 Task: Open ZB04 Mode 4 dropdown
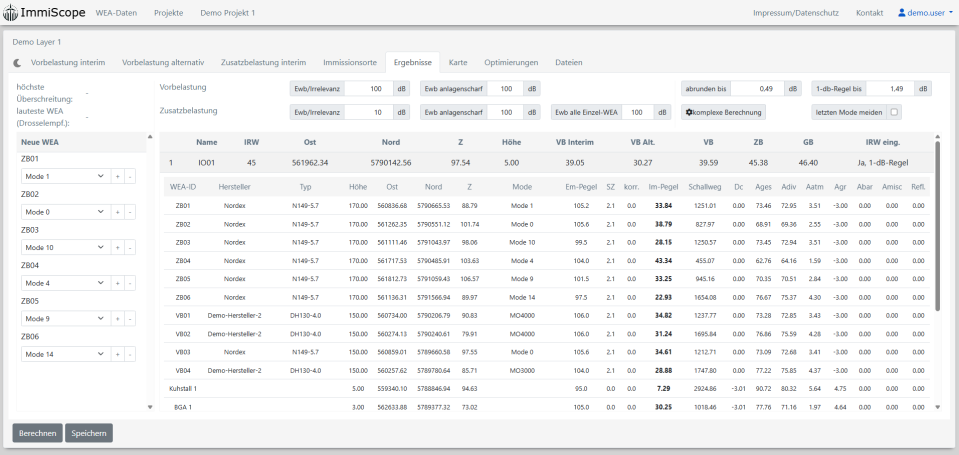click(65, 283)
